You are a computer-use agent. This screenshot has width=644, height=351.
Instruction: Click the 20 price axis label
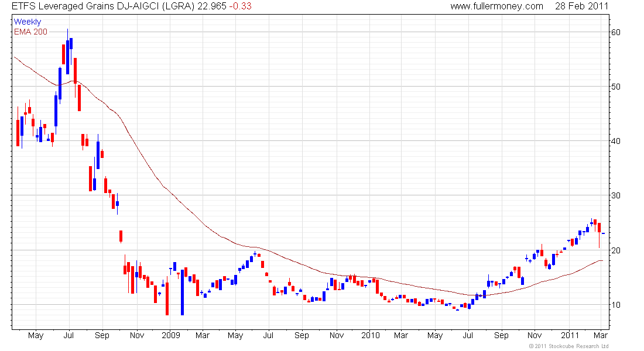[x=616, y=250]
